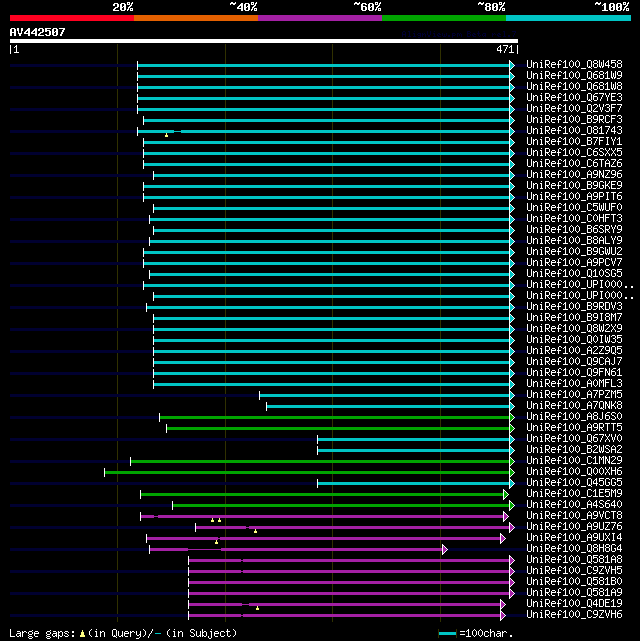The width and height of the screenshot is (640, 641).
Task: Select the UniRef100_A0MFL3 entry
Action: [574, 383]
